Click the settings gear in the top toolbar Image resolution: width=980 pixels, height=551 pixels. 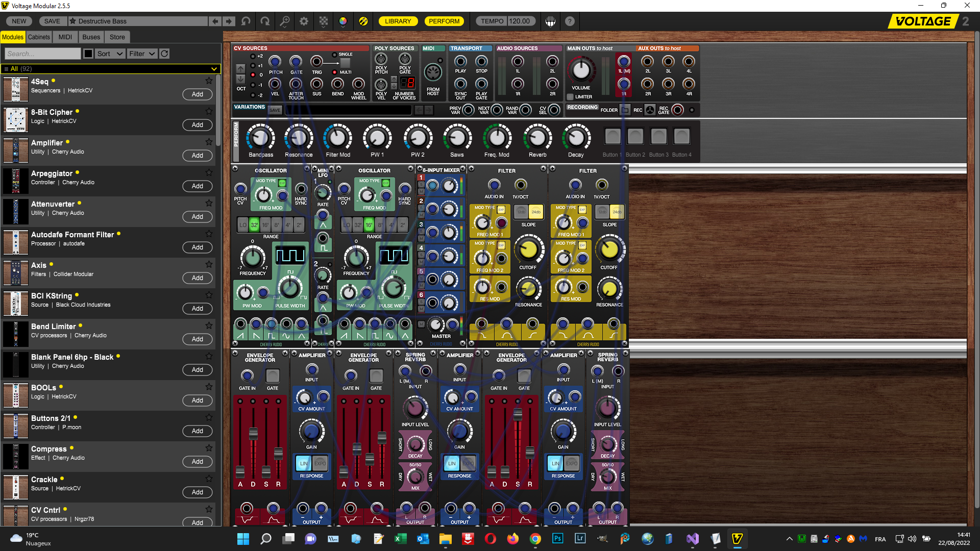click(303, 21)
